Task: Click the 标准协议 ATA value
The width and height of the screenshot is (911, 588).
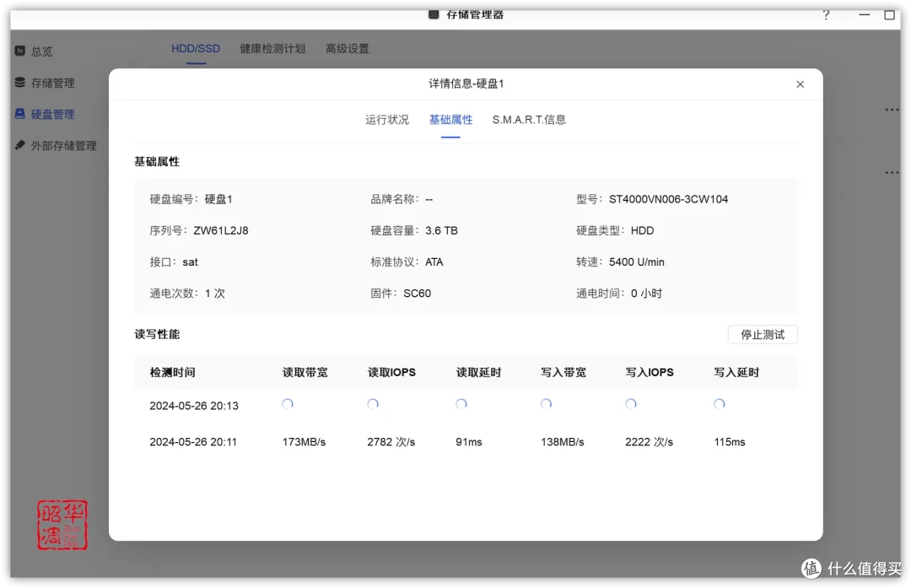Action: pos(434,262)
